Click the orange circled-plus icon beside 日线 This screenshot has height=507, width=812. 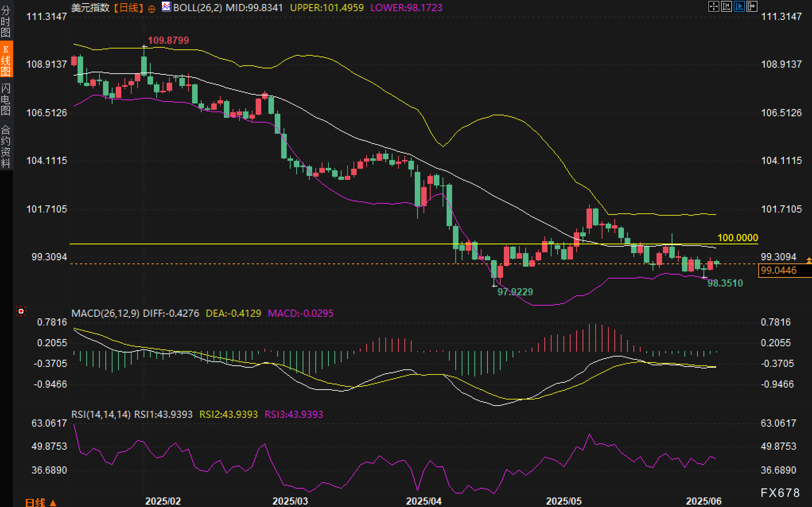point(152,9)
